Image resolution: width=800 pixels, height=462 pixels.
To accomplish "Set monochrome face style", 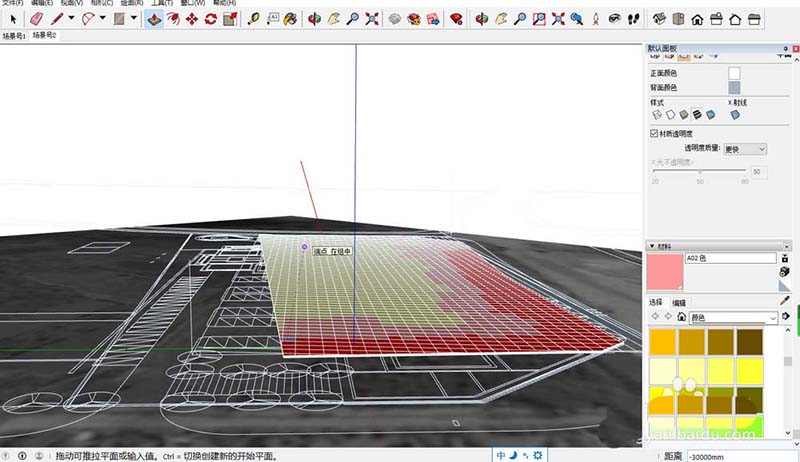I will [711, 115].
